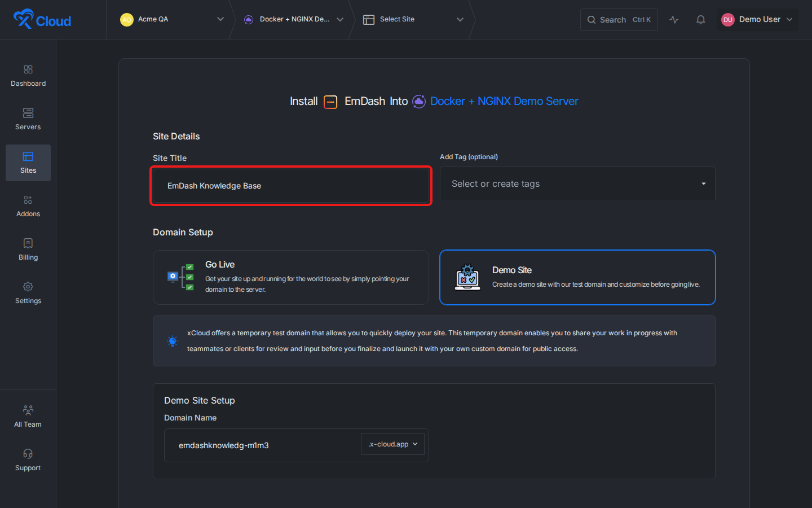812x508 pixels.
Task: Open the notifications bell
Action: [x=701, y=20]
